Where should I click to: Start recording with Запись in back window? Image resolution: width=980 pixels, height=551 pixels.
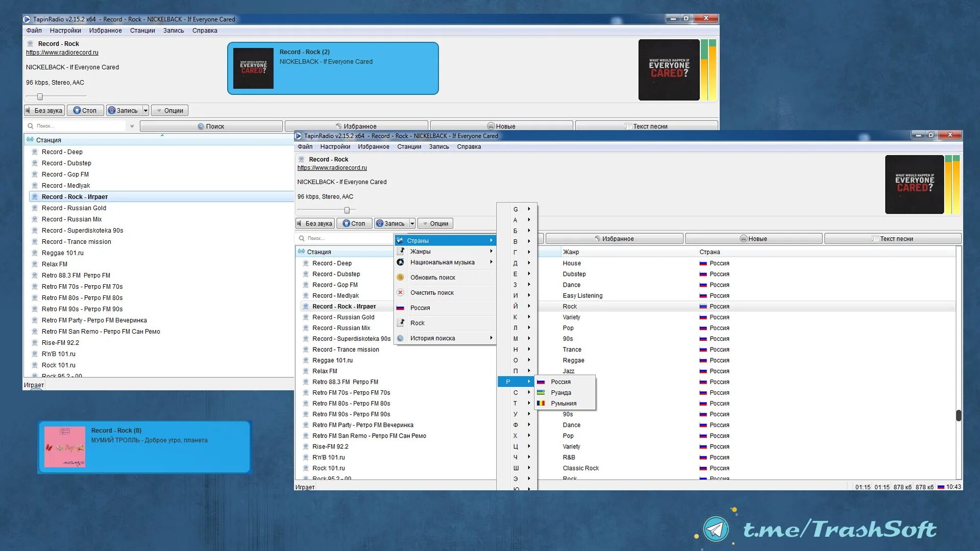point(124,110)
